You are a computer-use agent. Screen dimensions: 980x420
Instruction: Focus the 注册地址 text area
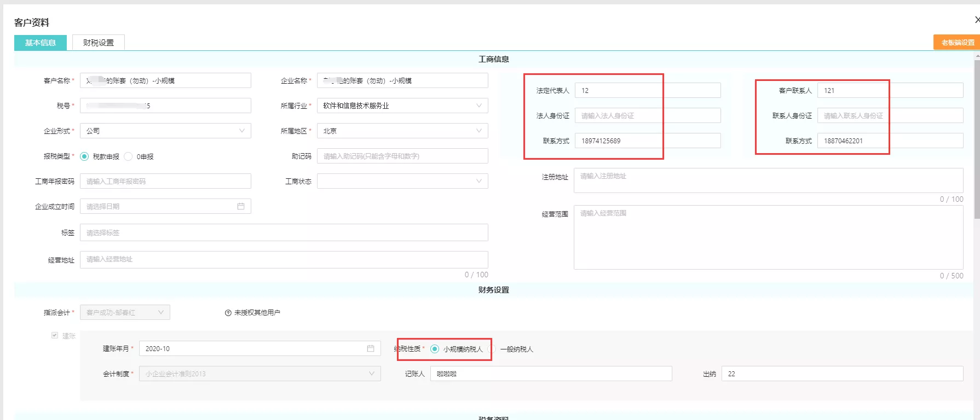(x=769, y=180)
